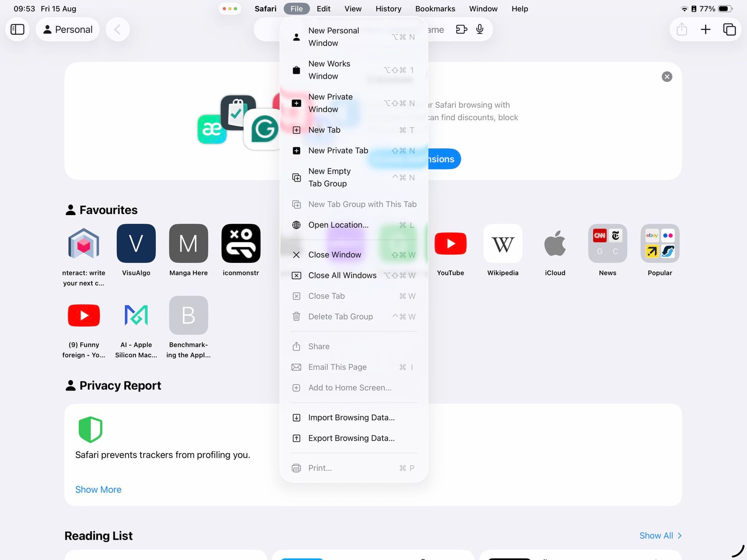This screenshot has height=560, width=747.
Task: Open the tab overview icon
Action: [729, 29]
